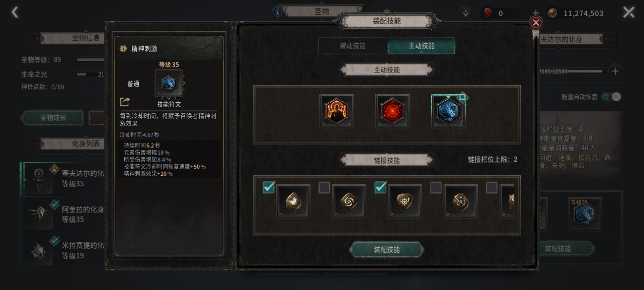Check the spiral rune's checkbox
Viewport: 644px width, 290px height.
click(324, 187)
